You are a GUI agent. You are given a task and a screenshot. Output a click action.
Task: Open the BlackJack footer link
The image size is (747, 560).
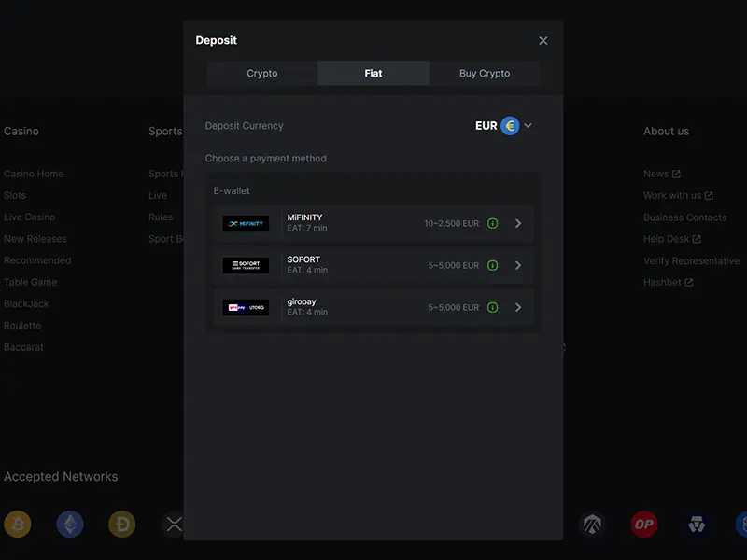point(26,304)
